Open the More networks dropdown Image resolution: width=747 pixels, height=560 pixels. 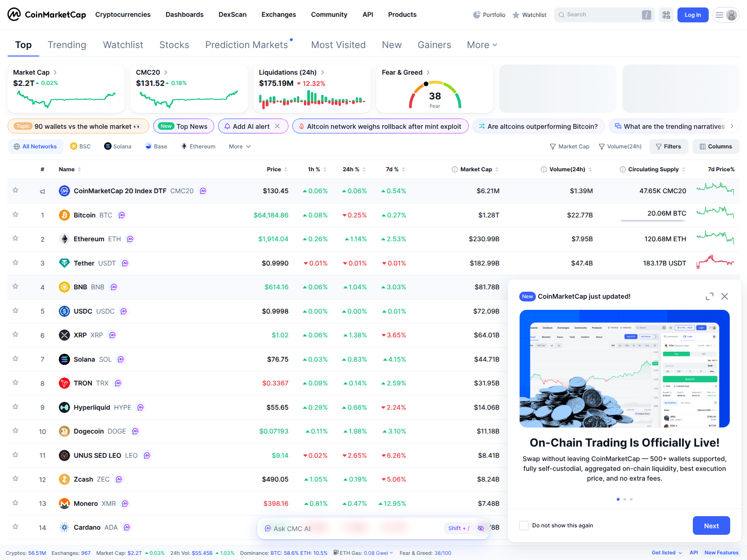click(240, 147)
